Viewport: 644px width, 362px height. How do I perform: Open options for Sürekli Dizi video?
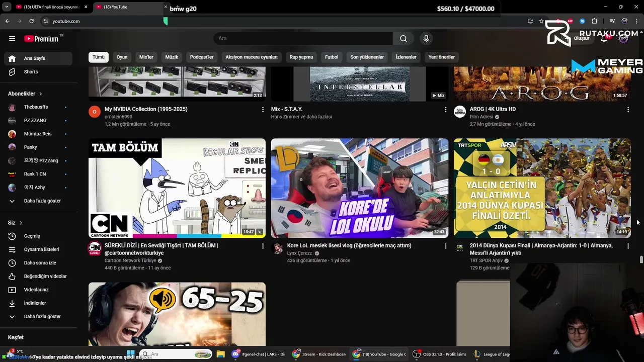point(263,246)
